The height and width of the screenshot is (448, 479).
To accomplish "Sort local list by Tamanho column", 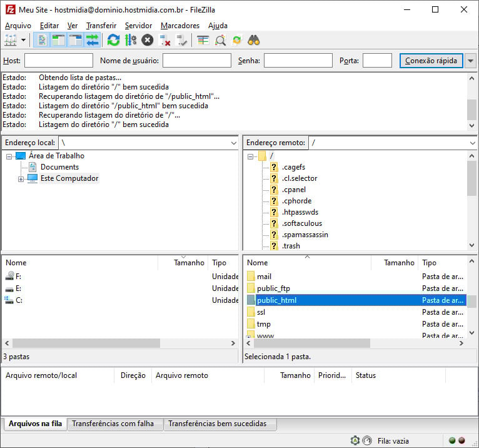I will (x=183, y=263).
